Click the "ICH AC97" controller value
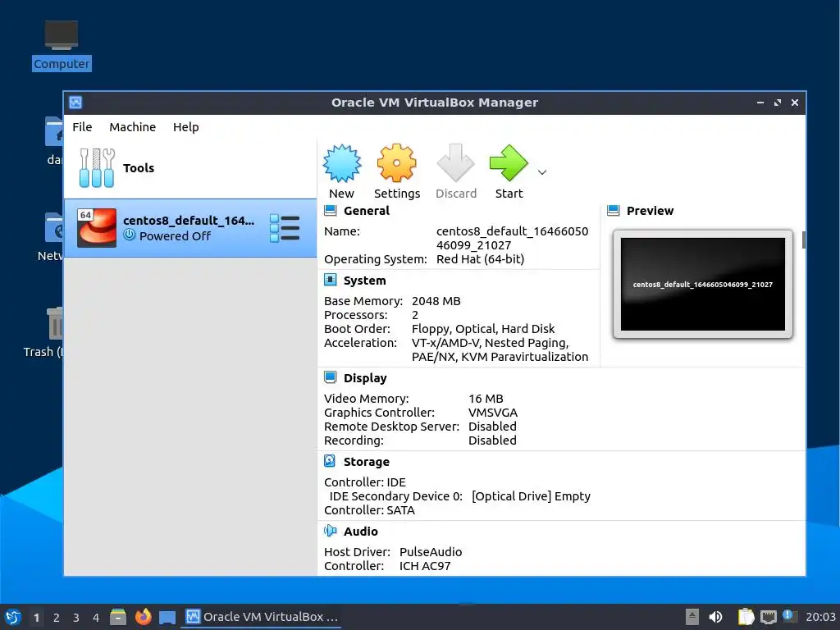Screen dimensions: 840x630 click(425, 566)
